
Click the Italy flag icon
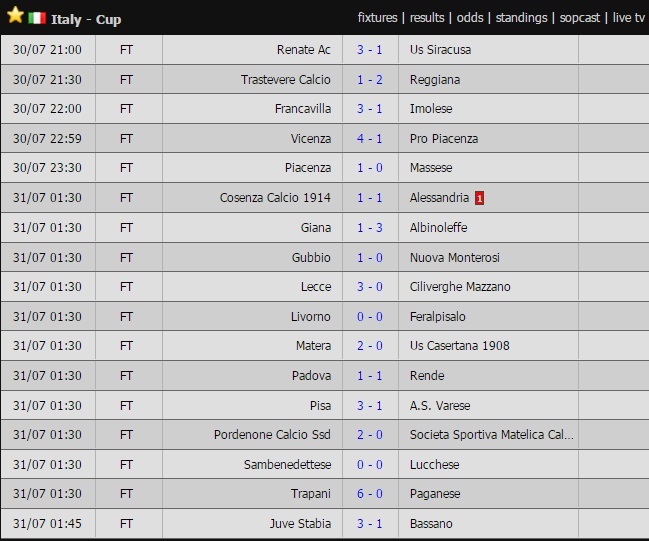[x=37, y=18]
